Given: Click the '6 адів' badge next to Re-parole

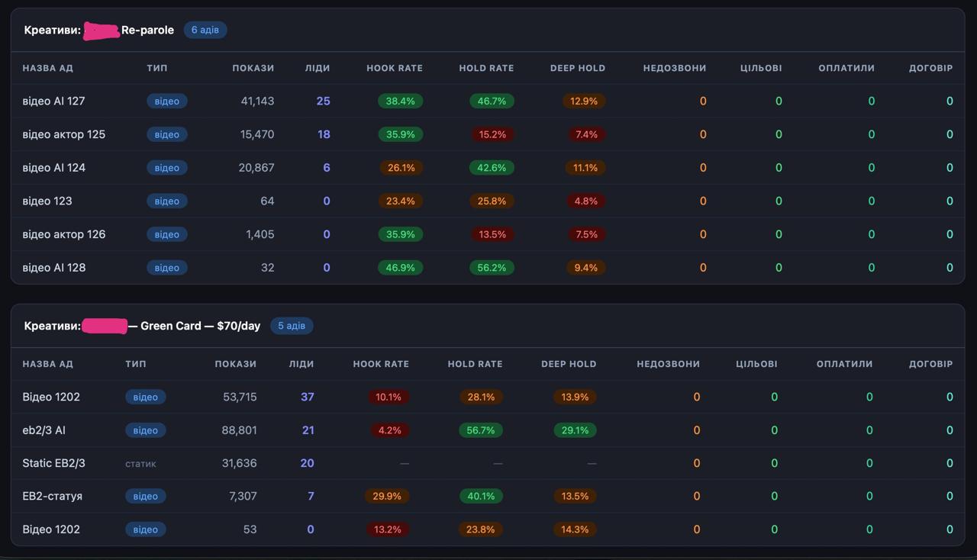Looking at the screenshot, I should [x=205, y=30].
